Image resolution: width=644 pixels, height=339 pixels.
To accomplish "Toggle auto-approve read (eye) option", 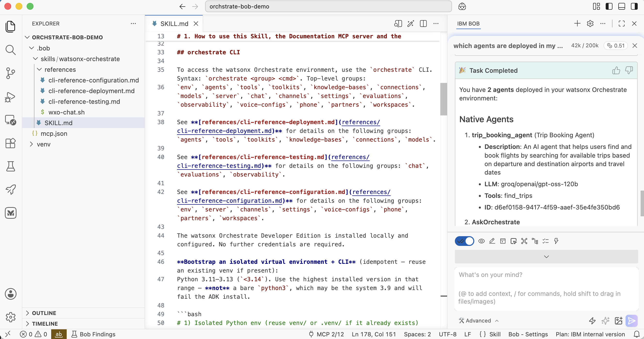I will pos(482,241).
